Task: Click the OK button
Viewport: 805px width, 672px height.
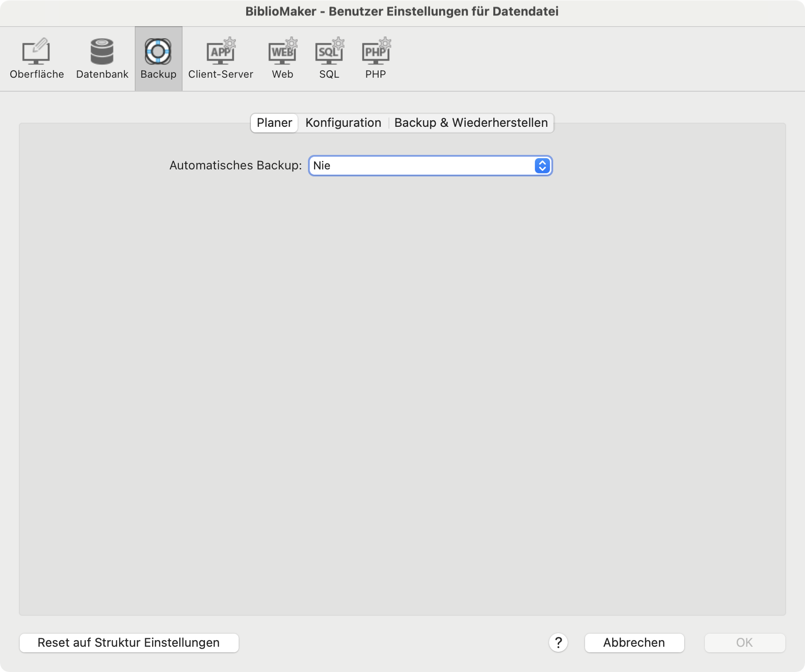Action: (x=745, y=643)
